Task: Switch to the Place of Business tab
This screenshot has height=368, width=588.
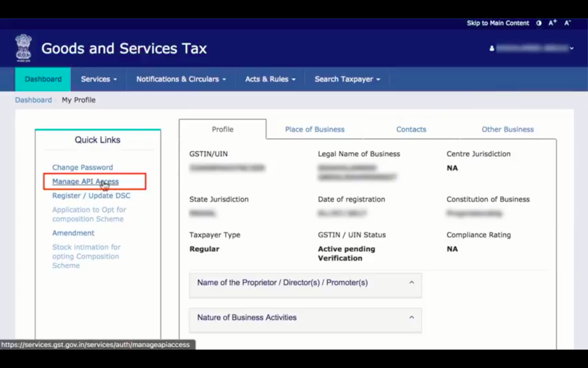Action: [x=314, y=129]
